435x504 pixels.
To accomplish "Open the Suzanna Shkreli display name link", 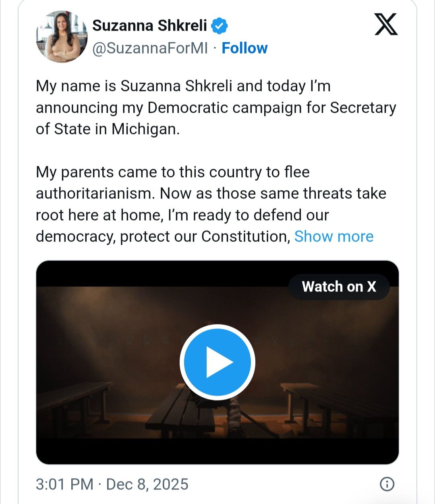I will (x=149, y=26).
